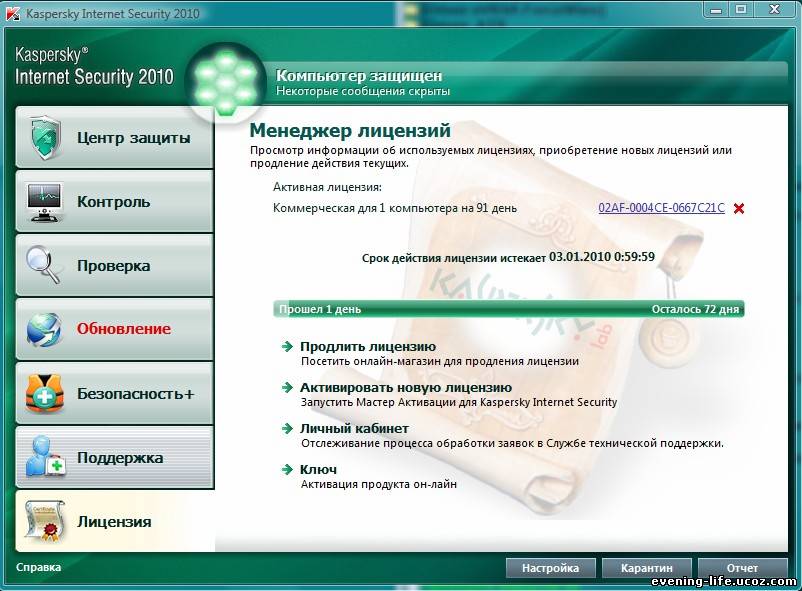This screenshot has width=802, height=591.
Task: Click the green arrow next to Личный кабинет
Action: [x=287, y=428]
